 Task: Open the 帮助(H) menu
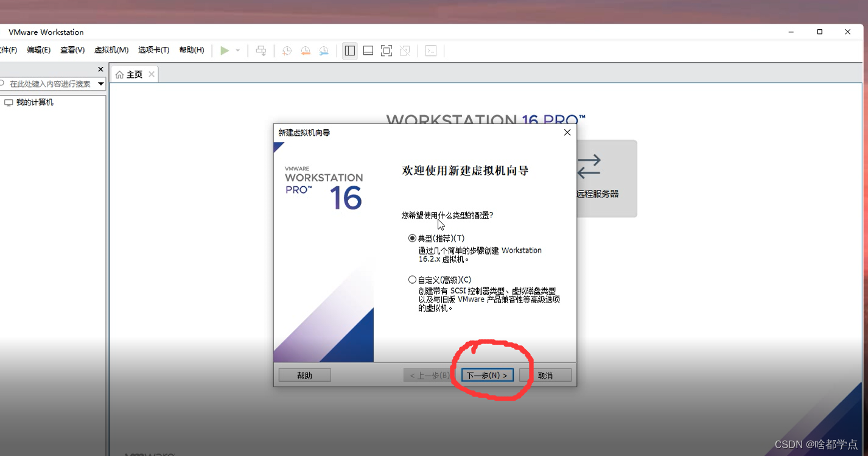[192, 50]
